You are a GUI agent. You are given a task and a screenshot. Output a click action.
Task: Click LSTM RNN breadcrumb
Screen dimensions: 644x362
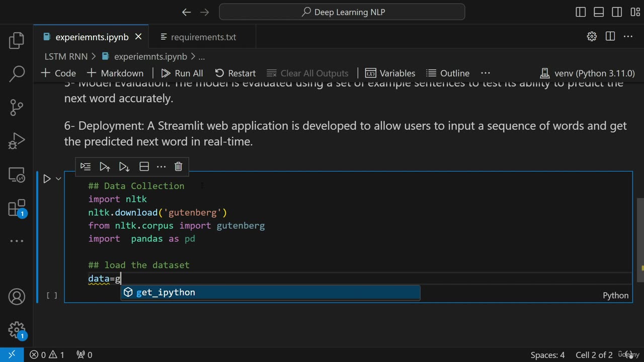coord(66,56)
